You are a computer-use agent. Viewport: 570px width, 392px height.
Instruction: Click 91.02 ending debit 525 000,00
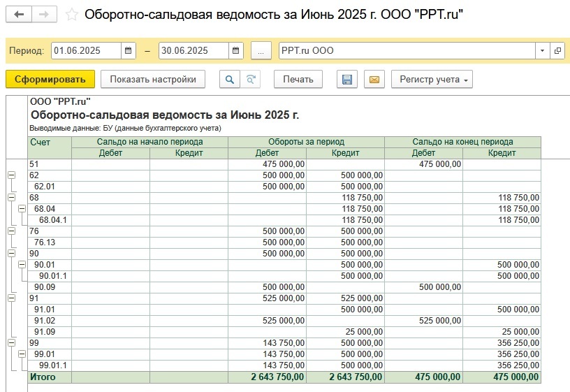pyautogui.click(x=424, y=321)
